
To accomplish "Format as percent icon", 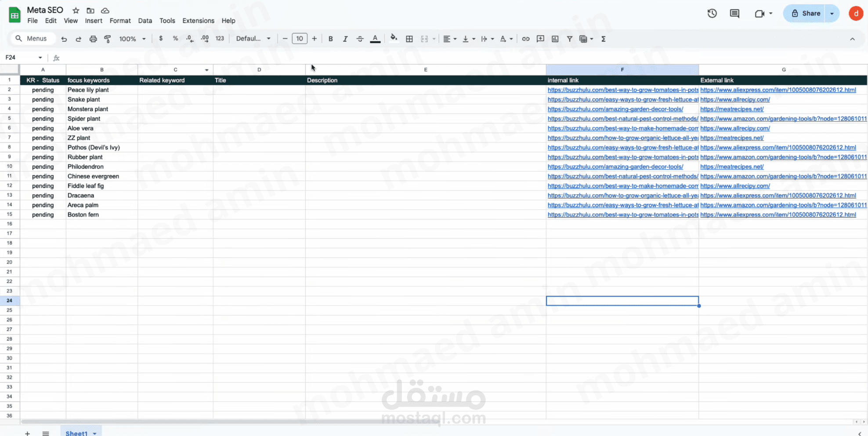I will tap(175, 39).
